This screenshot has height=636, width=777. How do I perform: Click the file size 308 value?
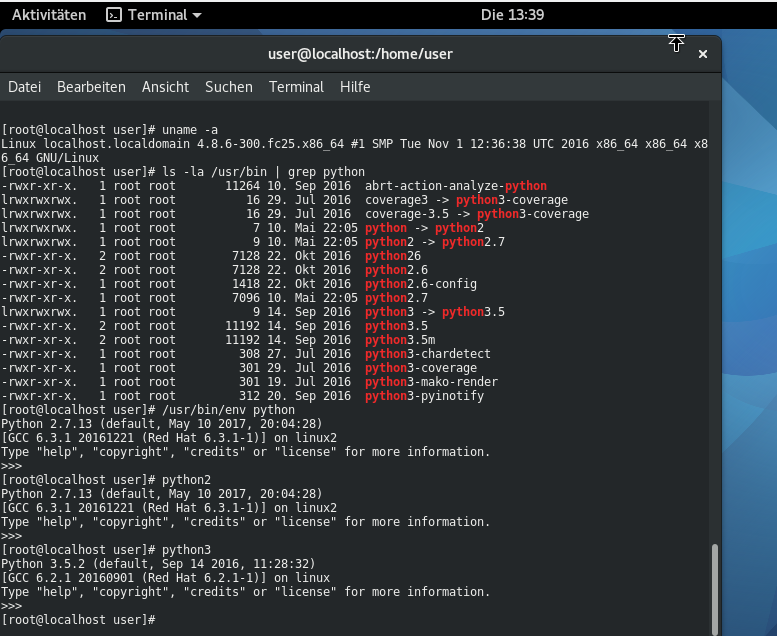(249, 354)
